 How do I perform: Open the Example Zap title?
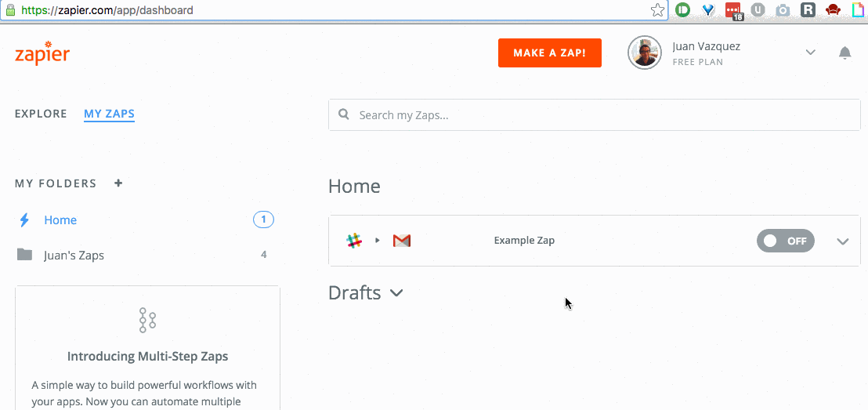coord(524,241)
